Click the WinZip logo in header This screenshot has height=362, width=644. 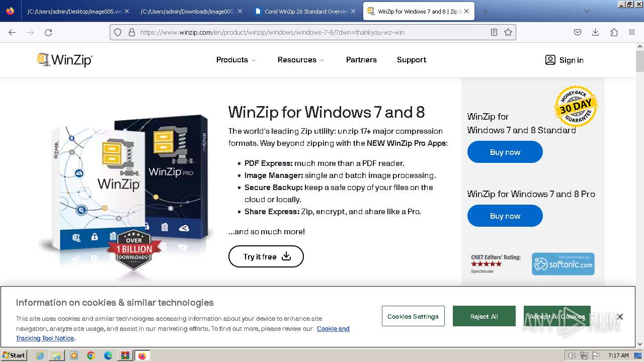[x=65, y=60]
